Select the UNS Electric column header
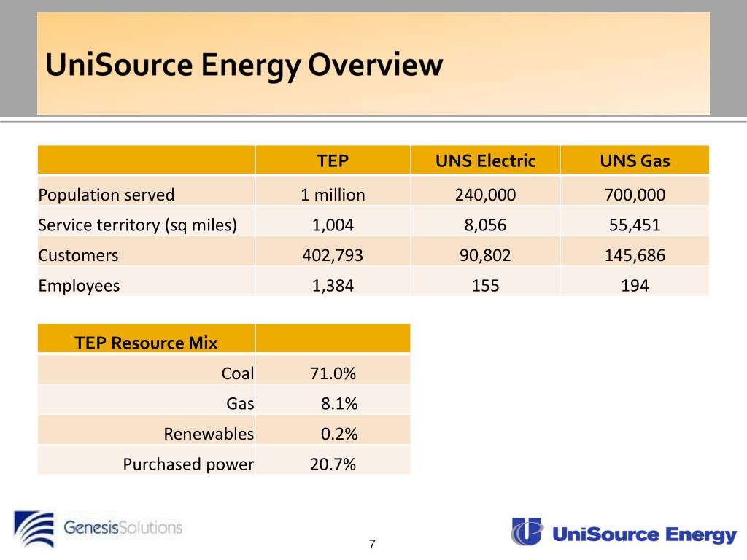747x560 pixels. [485, 160]
